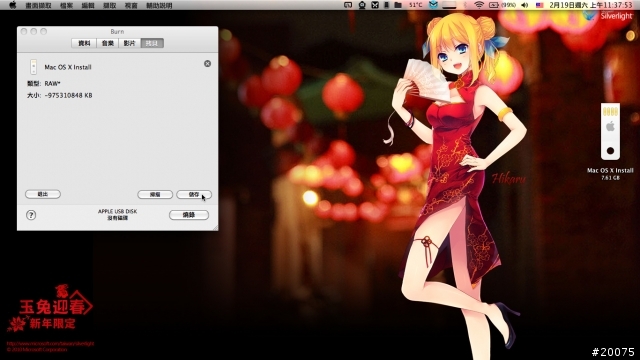
Task: Open the 編輯 (Edit) menu
Action: tap(88, 5)
